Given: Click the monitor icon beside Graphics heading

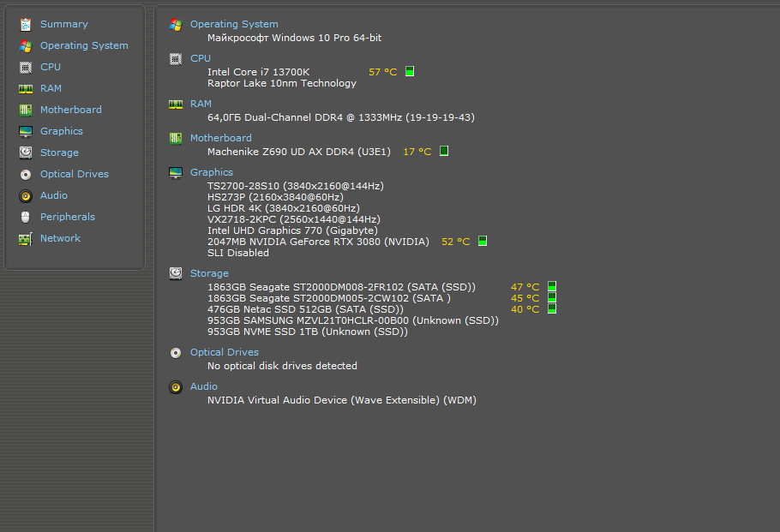Looking at the screenshot, I should 176,172.
